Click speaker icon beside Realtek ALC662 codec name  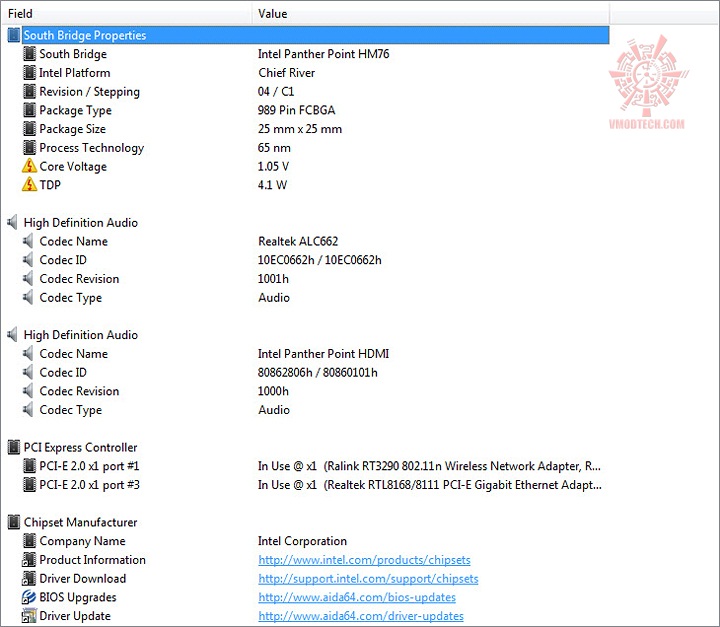point(28,241)
